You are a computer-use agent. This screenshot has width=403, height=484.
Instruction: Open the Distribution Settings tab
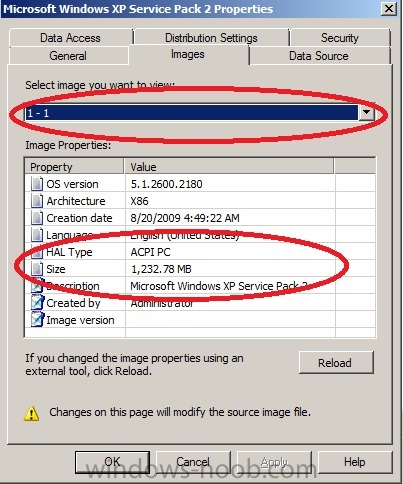(x=211, y=38)
